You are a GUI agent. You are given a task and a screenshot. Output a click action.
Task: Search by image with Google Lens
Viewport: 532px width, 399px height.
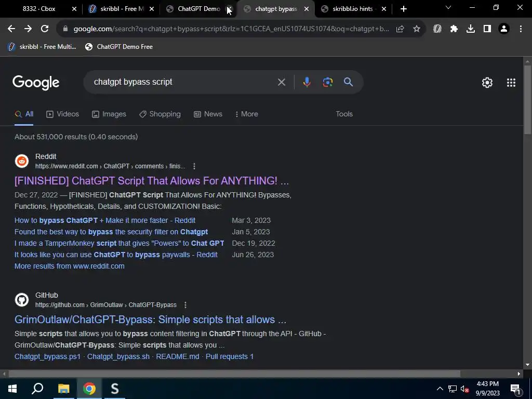[x=327, y=82]
